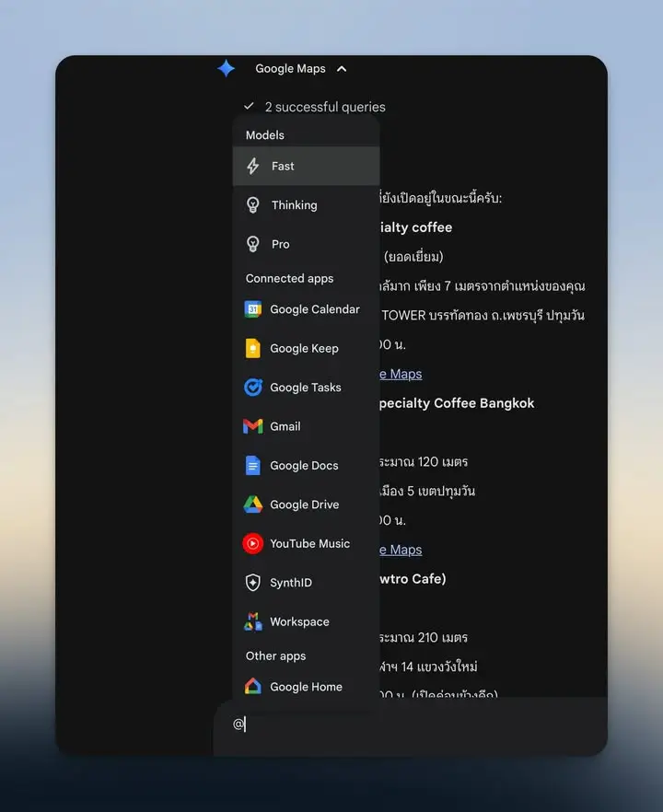
Task: Click the Google Tasks checkmark icon
Action: (252, 388)
